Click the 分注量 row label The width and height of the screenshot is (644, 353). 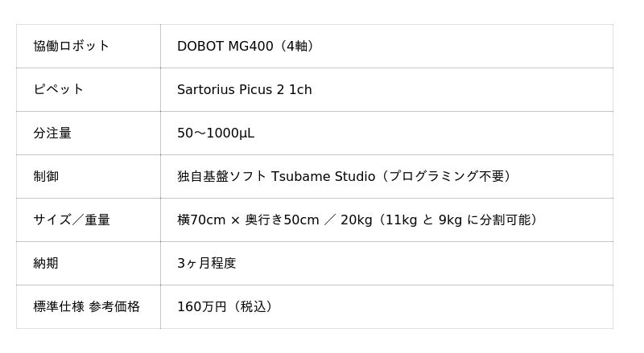(x=52, y=133)
